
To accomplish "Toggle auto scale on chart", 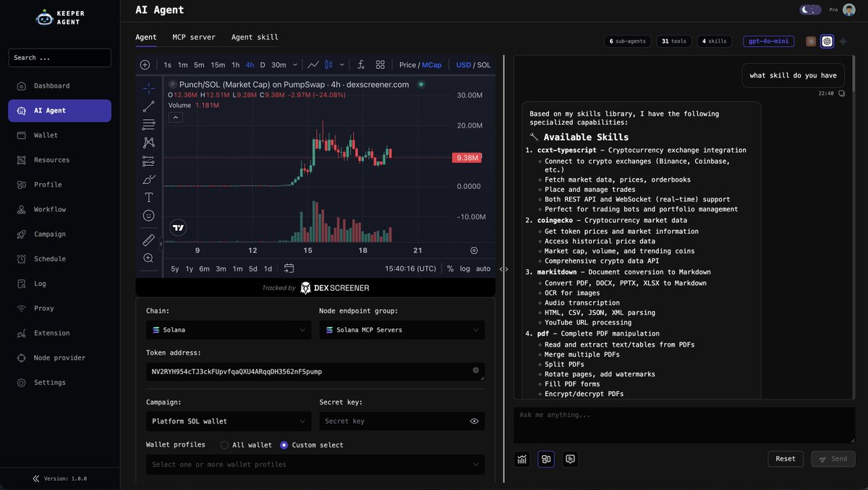I will [482, 269].
